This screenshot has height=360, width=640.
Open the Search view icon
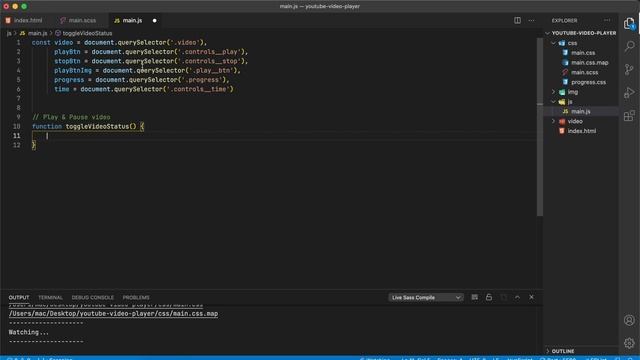629,46
